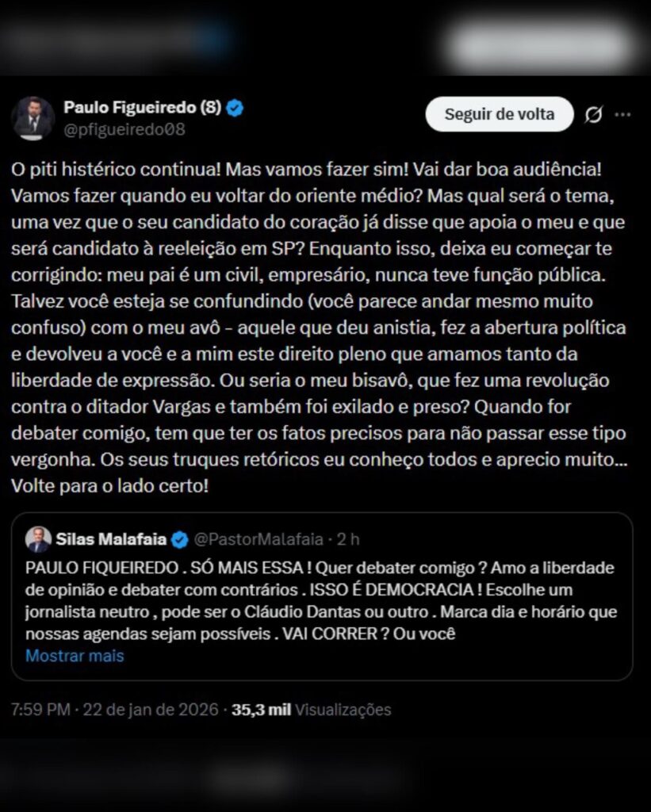Click the @PastorMalafaia handle

click(x=258, y=540)
